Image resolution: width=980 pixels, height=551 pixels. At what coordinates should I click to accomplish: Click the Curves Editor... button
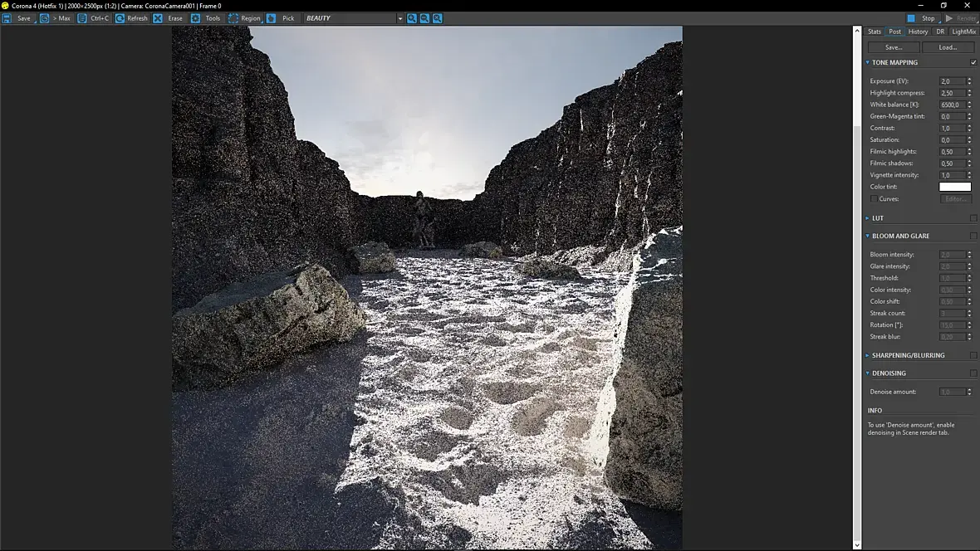[956, 199]
